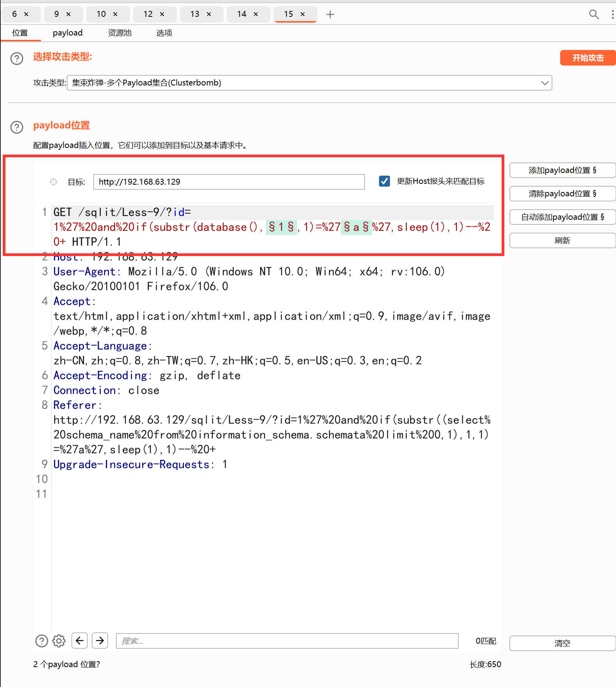Image resolution: width=616 pixels, height=687 pixels.
Task: Toggle 更新Host报头来匹配目标 checkbox
Action: [x=385, y=181]
